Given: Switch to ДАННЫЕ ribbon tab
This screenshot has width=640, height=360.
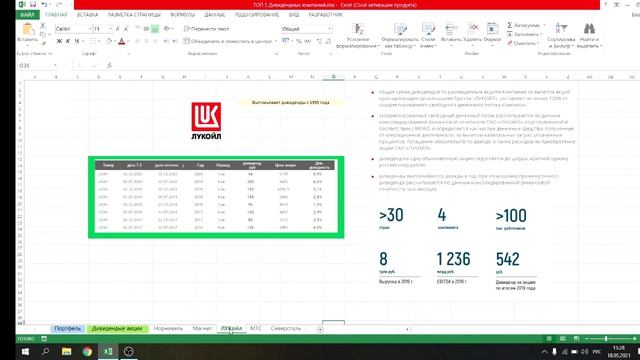Looking at the screenshot, I should pos(215,15).
